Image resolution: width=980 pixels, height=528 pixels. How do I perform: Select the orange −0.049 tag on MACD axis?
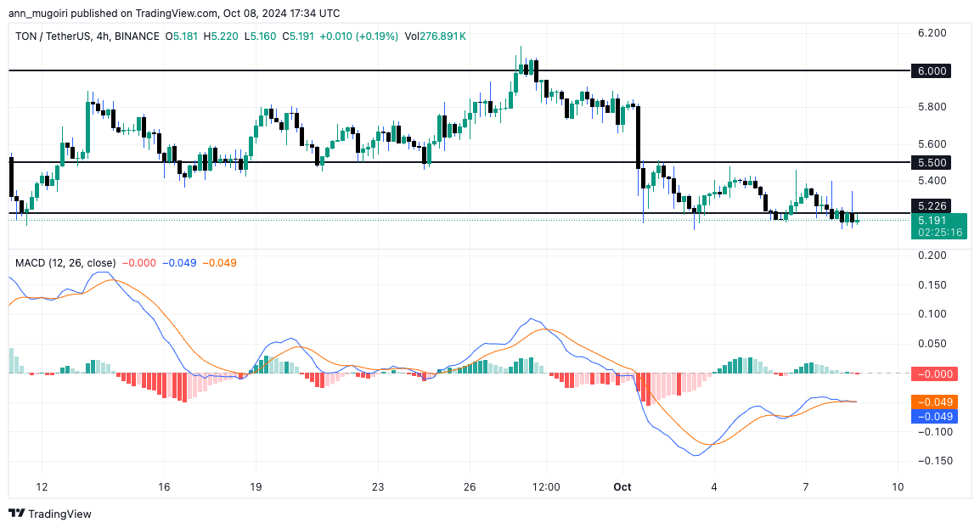934,402
